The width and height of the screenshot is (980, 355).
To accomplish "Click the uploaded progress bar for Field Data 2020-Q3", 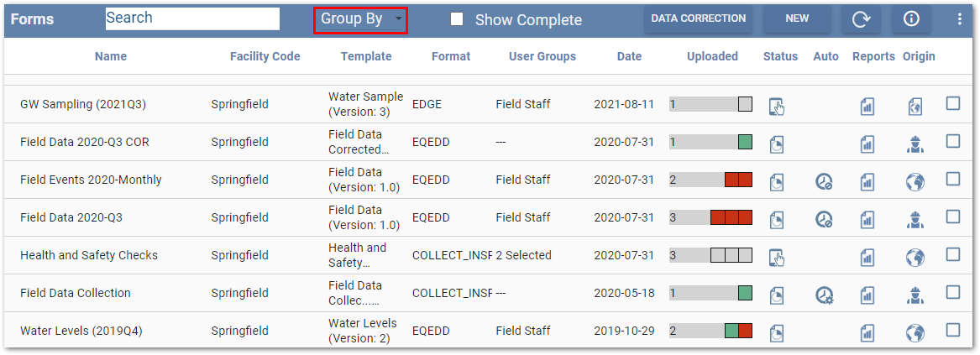I will click(710, 218).
